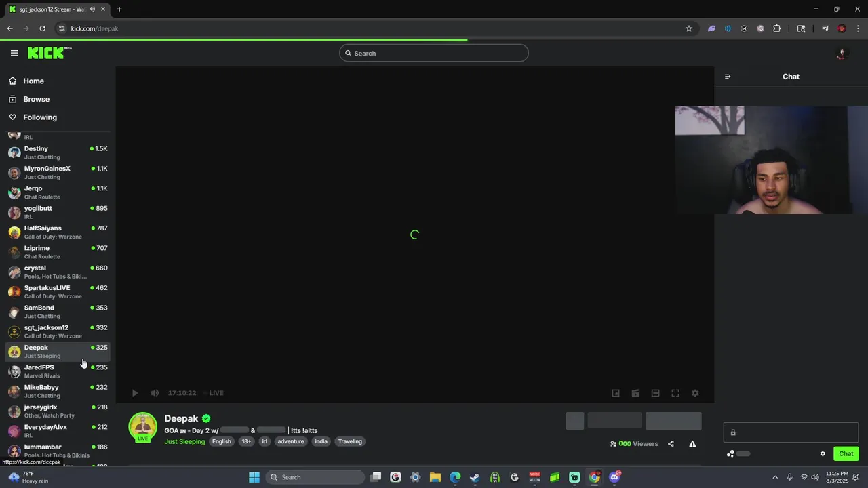Click the Kick search box
The height and width of the screenshot is (488, 868).
pyautogui.click(x=434, y=53)
